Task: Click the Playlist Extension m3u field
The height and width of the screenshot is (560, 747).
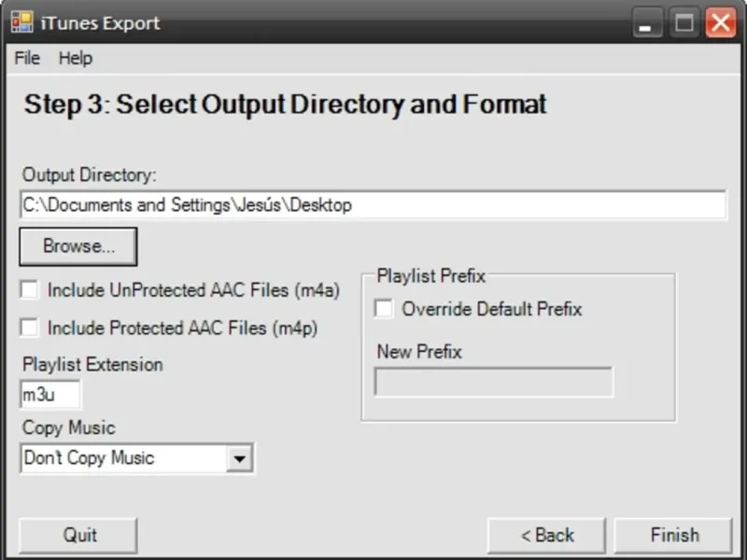Action: coord(50,395)
